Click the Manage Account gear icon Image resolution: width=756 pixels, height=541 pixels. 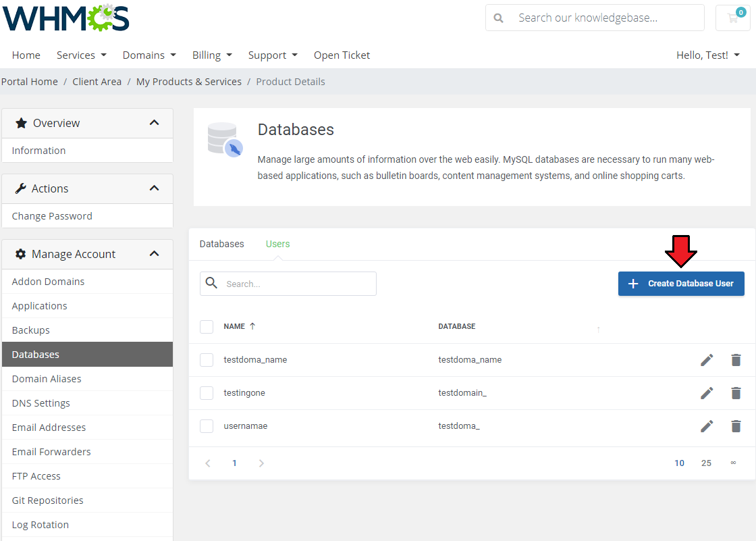(20, 254)
